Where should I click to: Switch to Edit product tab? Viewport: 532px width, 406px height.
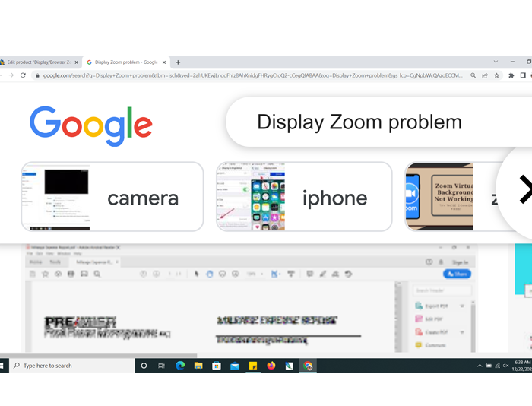38,62
